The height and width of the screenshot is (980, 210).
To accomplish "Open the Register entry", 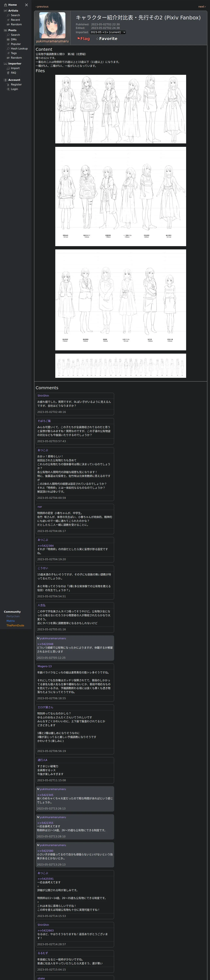I will pyautogui.click(x=14, y=84).
